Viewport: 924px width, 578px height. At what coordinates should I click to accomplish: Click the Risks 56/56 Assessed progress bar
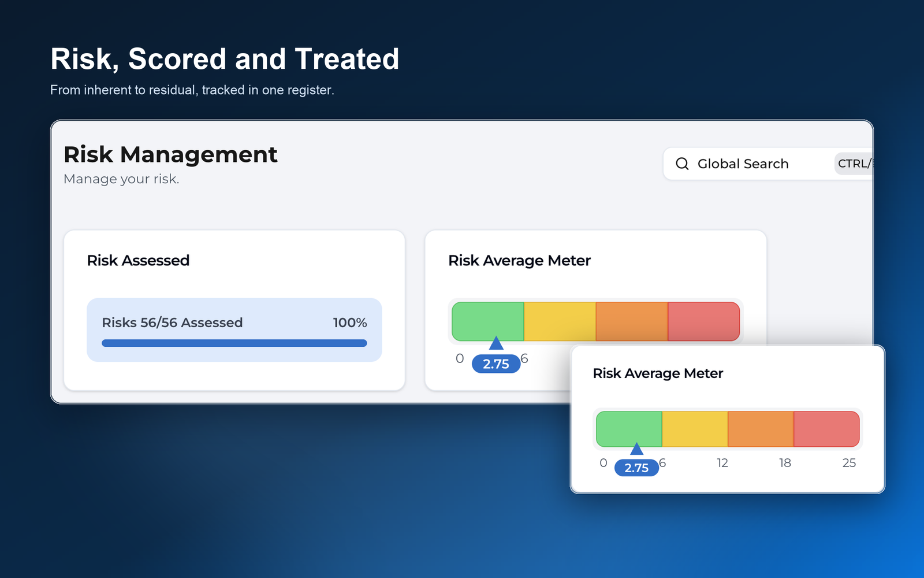pos(234,343)
